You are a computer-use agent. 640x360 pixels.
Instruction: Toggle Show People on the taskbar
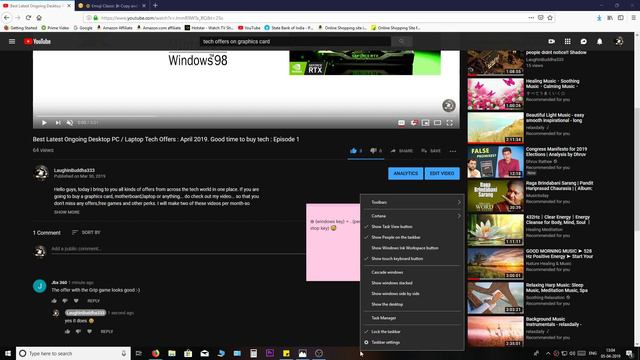click(x=412, y=237)
